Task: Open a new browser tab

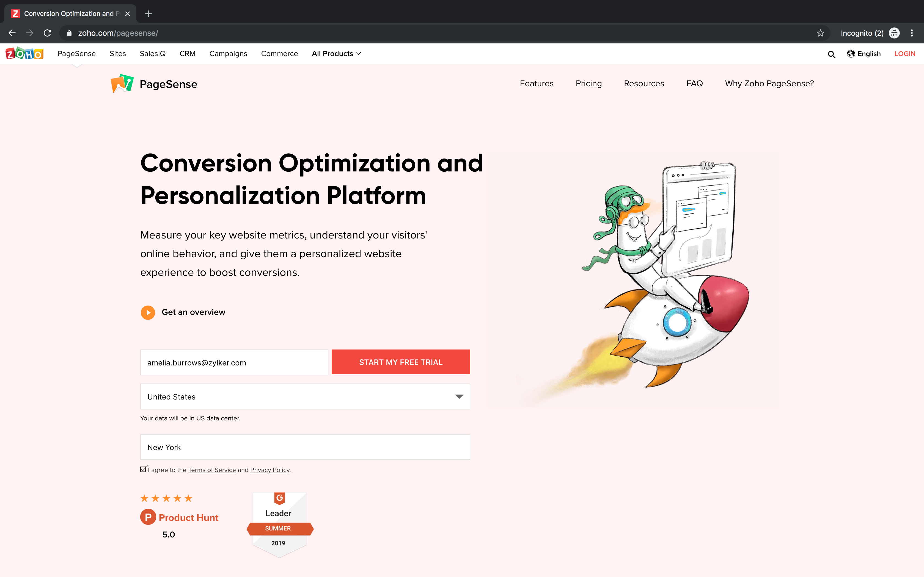Action: click(x=148, y=14)
